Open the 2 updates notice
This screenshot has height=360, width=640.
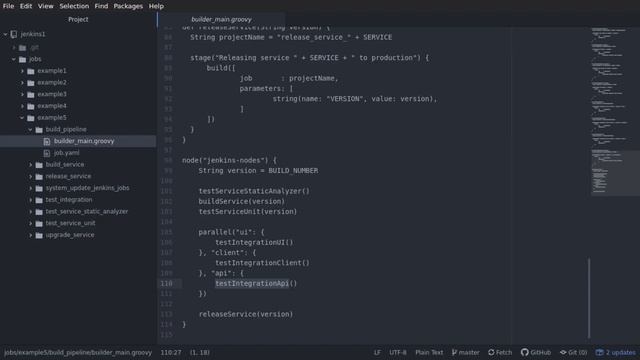click(620, 352)
